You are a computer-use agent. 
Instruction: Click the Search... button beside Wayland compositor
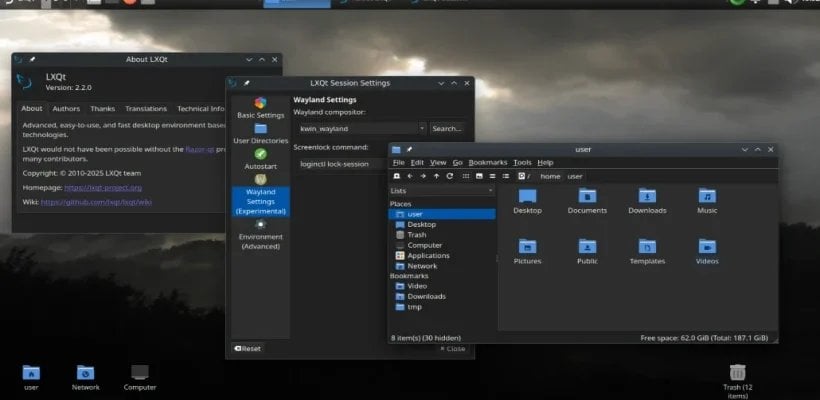447,128
